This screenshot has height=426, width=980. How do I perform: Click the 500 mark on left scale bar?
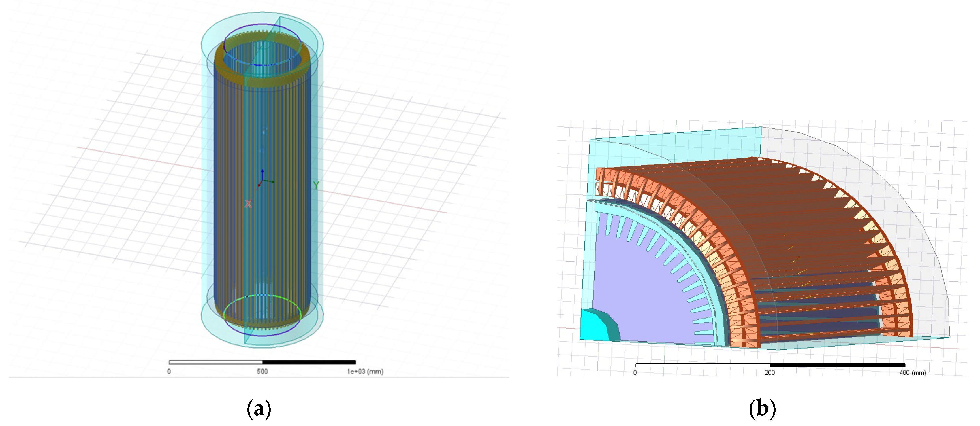[x=262, y=372]
